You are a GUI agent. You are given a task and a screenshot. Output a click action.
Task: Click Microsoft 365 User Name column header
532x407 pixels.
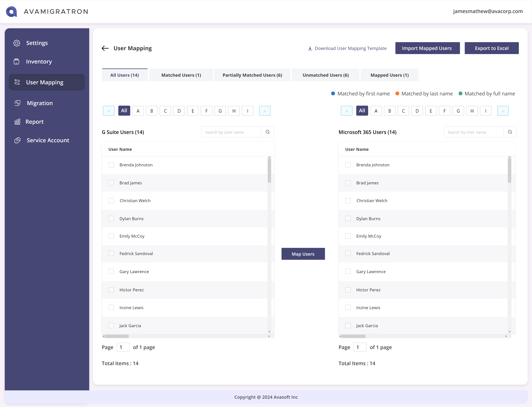tap(357, 149)
